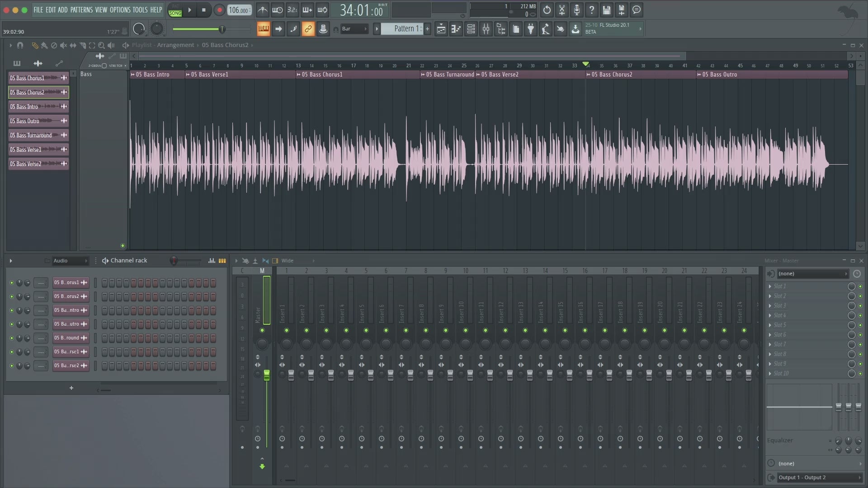Select the playlist Delete tool
This screenshot has width=868, height=488.
click(54, 45)
